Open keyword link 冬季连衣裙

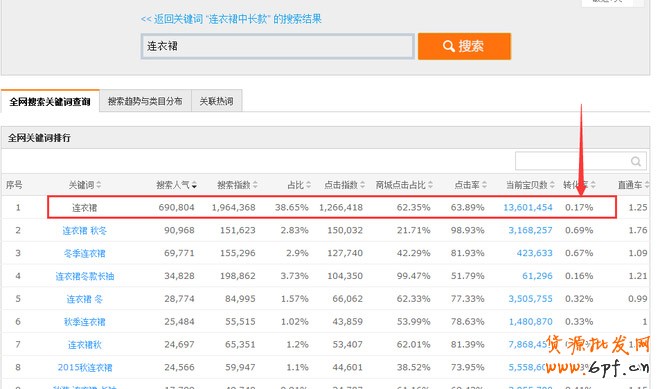[x=85, y=253]
